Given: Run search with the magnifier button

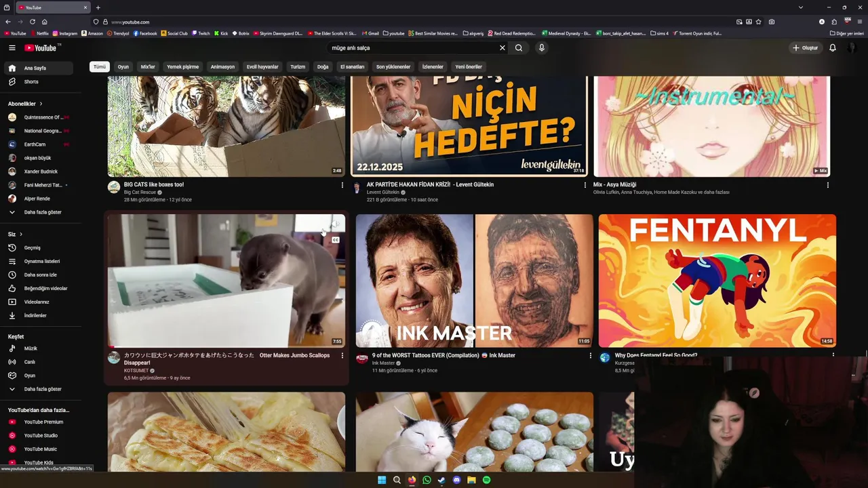Looking at the screenshot, I should 519,48.
